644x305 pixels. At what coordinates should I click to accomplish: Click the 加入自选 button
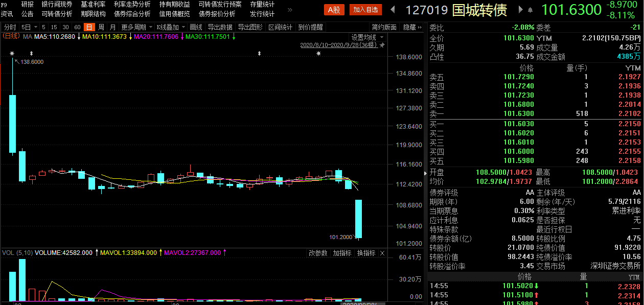coord(366,10)
